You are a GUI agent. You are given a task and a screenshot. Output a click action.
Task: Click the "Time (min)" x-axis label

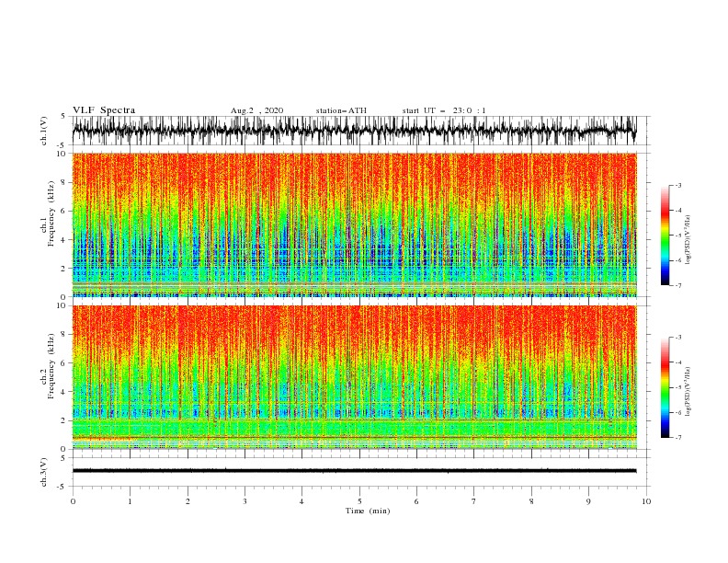368,511
